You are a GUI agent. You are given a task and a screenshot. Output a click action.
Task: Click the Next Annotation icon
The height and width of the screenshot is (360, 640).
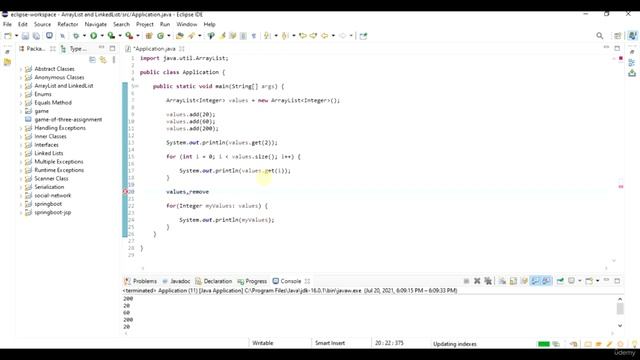[x=267, y=36]
